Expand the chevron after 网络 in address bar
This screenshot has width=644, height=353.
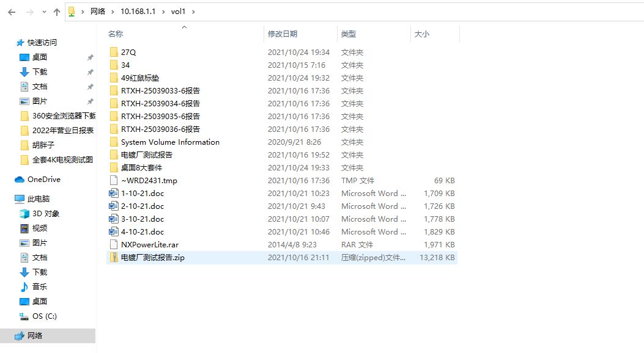point(113,12)
